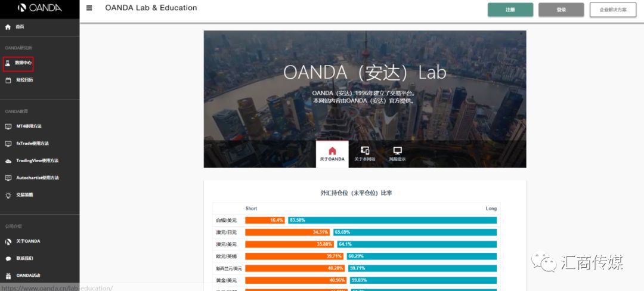
Task: Open 关于OANDA in the sidebar
Action: pyautogui.click(x=28, y=242)
